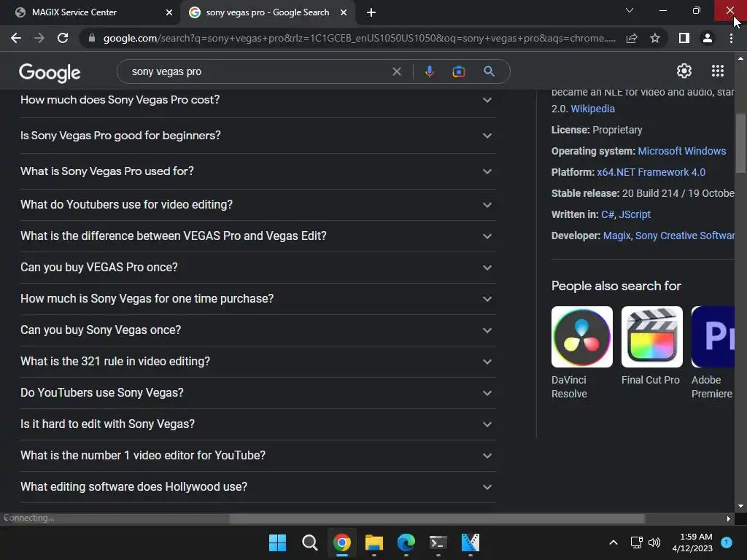Open the DaVinci Resolve thumbnail
Viewport: 747px width, 560px height.
coord(581,337)
